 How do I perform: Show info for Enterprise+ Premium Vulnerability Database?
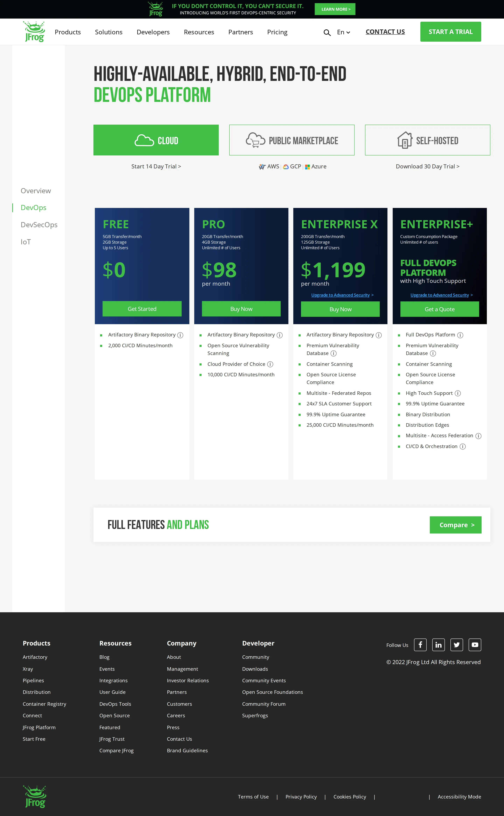(433, 353)
